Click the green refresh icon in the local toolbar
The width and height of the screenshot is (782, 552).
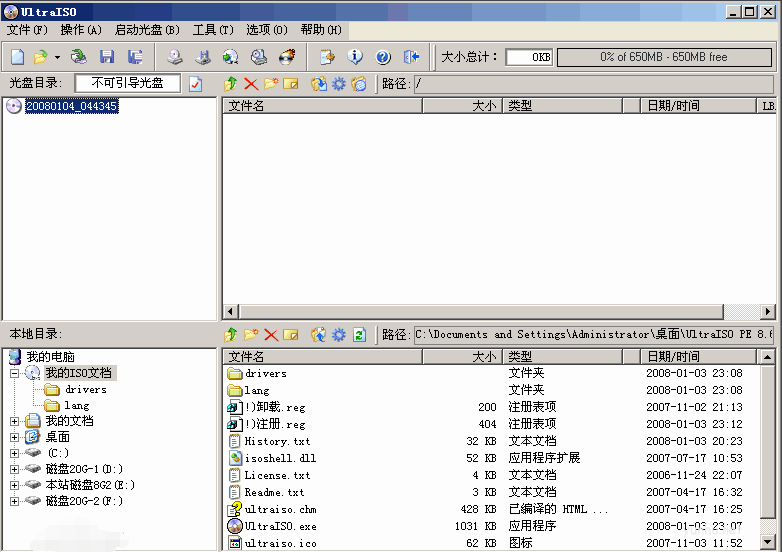pyautogui.click(x=359, y=335)
